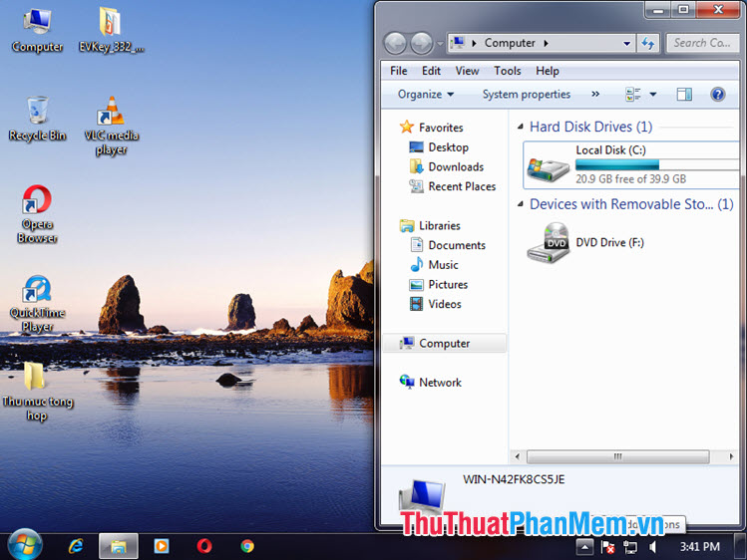Click the Refresh button beside address bar
The width and height of the screenshot is (747, 560).
pyautogui.click(x=648, y=43)
